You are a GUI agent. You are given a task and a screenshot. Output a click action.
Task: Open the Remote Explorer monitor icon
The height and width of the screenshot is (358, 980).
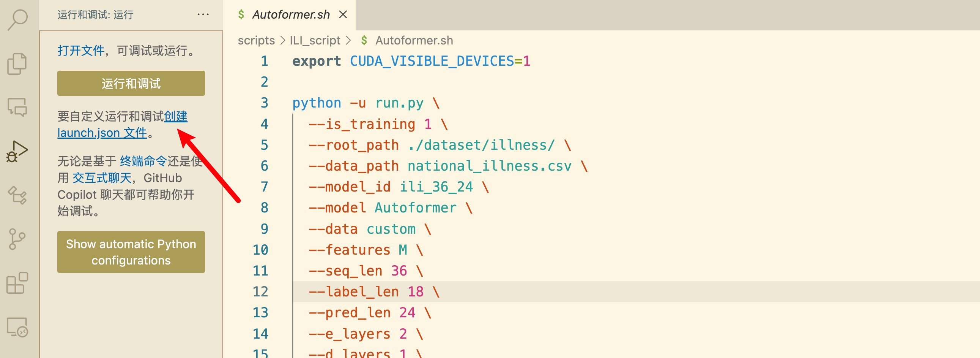(17, 327)
